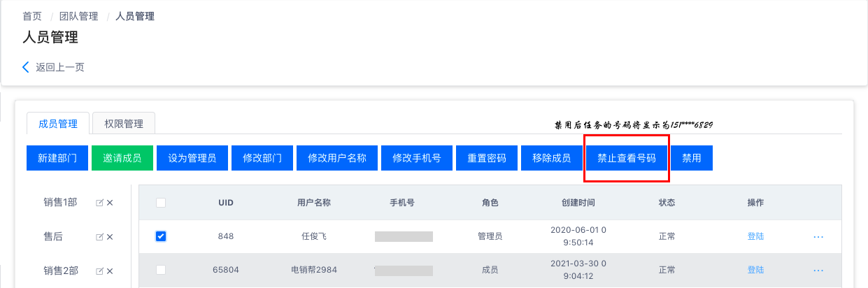Click edit icon next to 销售2部

tap(100, 271)
